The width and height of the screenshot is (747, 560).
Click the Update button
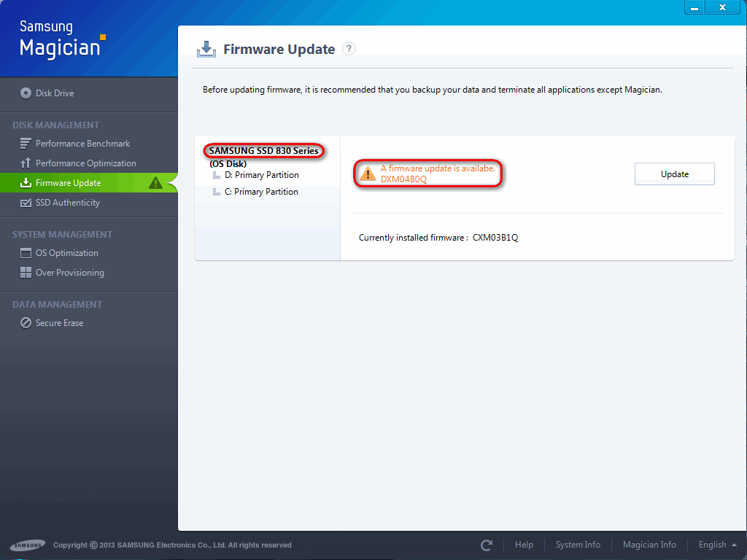coord(675,174)
